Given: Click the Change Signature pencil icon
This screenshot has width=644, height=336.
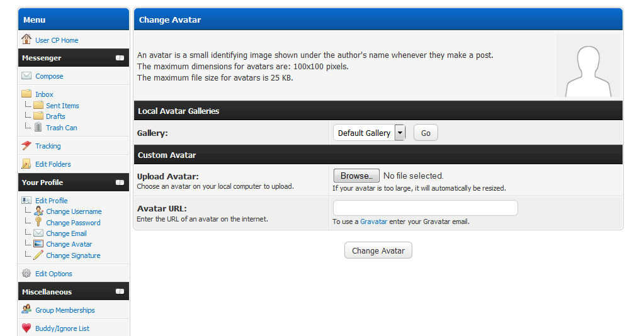Looking at the screenshot, I should (x=38, y=255).
